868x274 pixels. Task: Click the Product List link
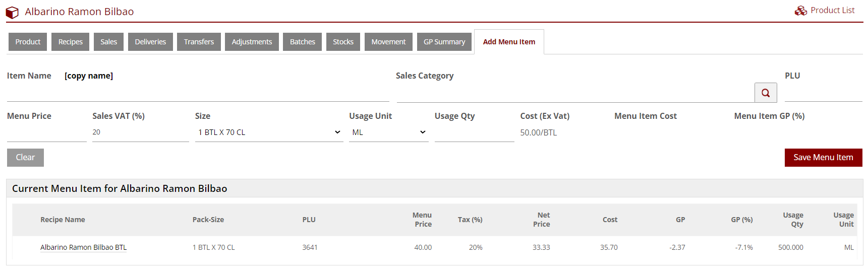point(832,11)
